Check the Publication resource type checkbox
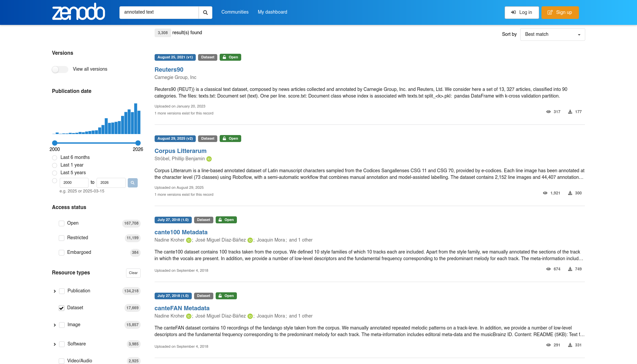Image resolution: width=637 pixels, height=364 pixels. [62, 291]
